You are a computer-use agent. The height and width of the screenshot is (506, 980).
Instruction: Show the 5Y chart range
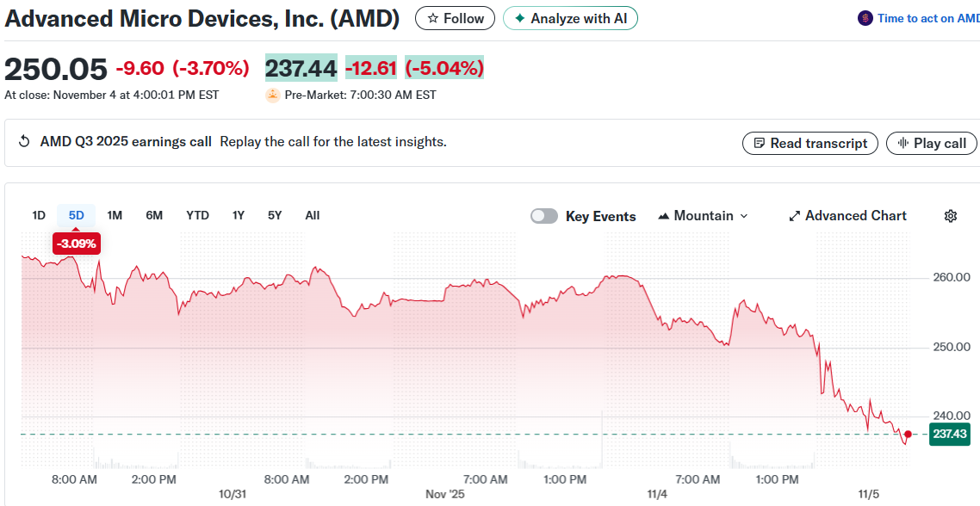pyautogui.click(x=274, y=215)
